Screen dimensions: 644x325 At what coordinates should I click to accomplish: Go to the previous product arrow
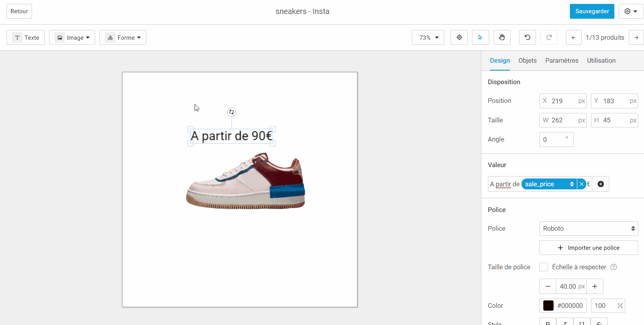tap(573, 37)
